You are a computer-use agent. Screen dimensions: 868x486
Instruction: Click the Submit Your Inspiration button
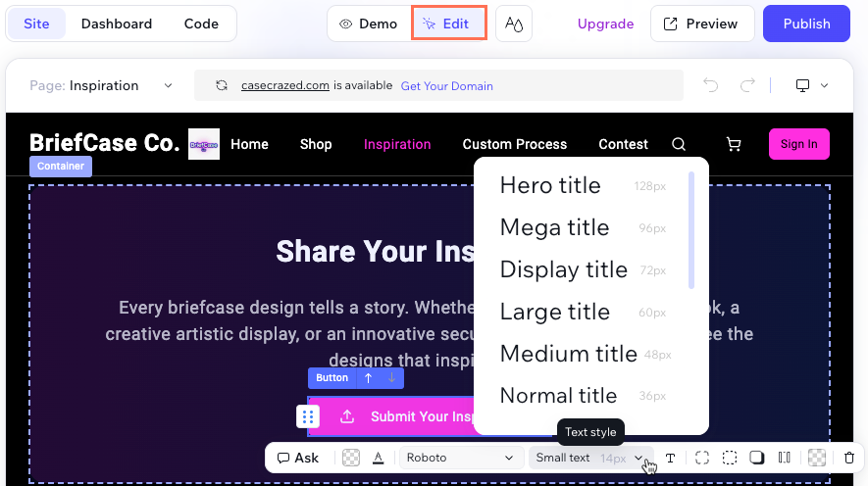tap(391, 416)
